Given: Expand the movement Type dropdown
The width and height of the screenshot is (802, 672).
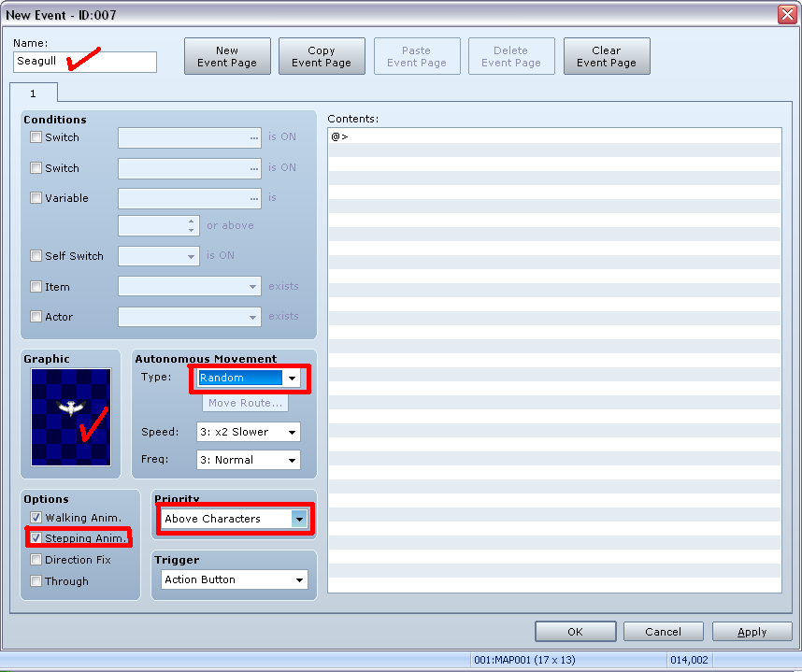Looking at the screenshot, I should (x=292, y=378).
